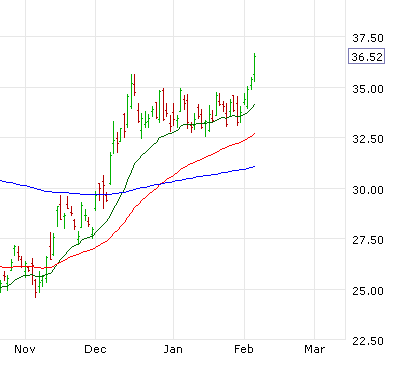Click the 32.50 price axis label
This screenshot has height=365, width=397.
[368, 139]
